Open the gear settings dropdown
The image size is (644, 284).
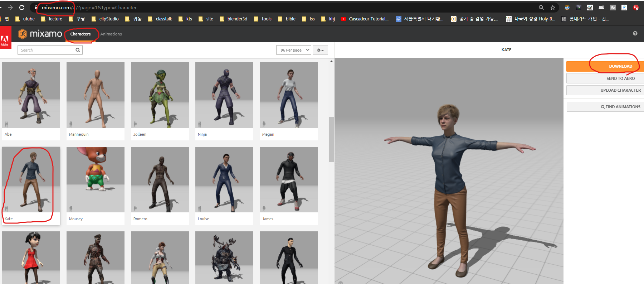(x=320, y=50)
